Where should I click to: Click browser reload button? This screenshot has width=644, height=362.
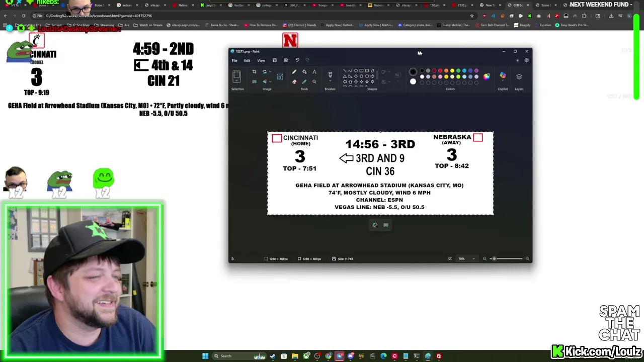[23, 16]
